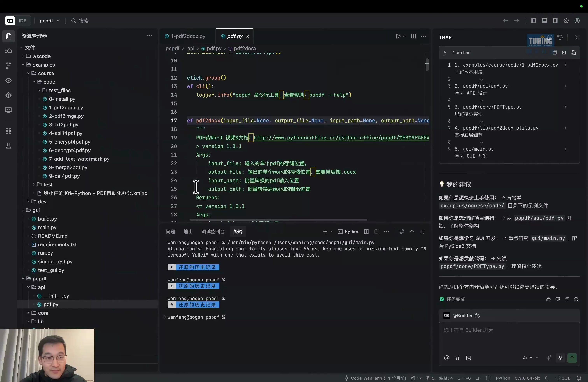Image resolution: width=588 pixels, height=382 pixels.
Task: Attach an image in the chat input
Action: point(468,358)
